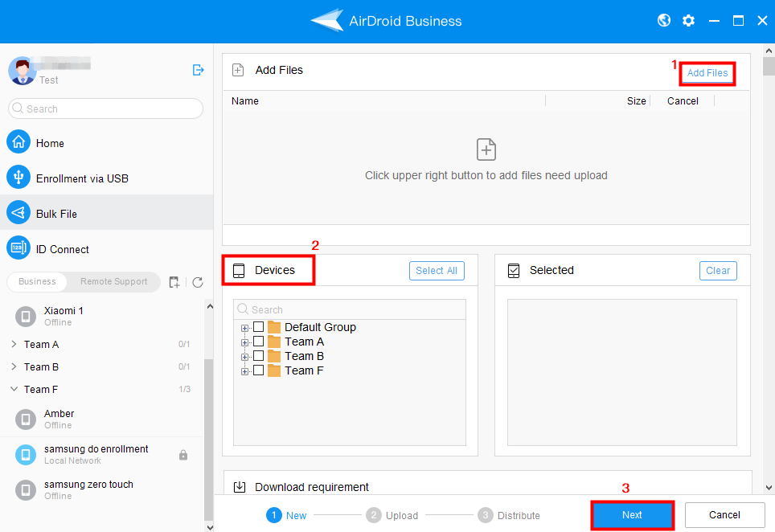Expand the Default Group tree node
This screenshot has height=532, width=775.
point(244,327)
